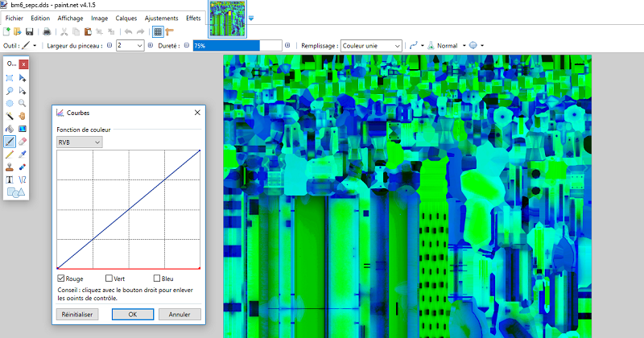The width and height of the screenshot is (644, 338).
Task: Select the Gradient tool
Action: point(23,129)
